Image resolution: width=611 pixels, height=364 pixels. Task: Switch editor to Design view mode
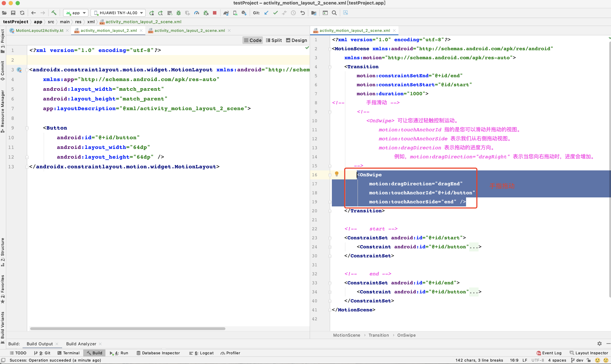click(x=296, y=40)
